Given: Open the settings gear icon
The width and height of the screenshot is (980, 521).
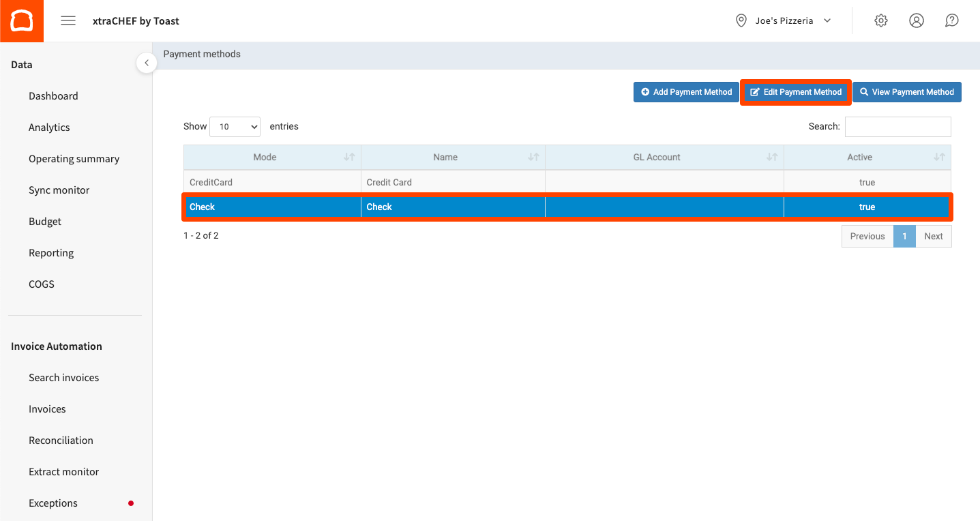Looking at the screenshot, I should [880, 20].
